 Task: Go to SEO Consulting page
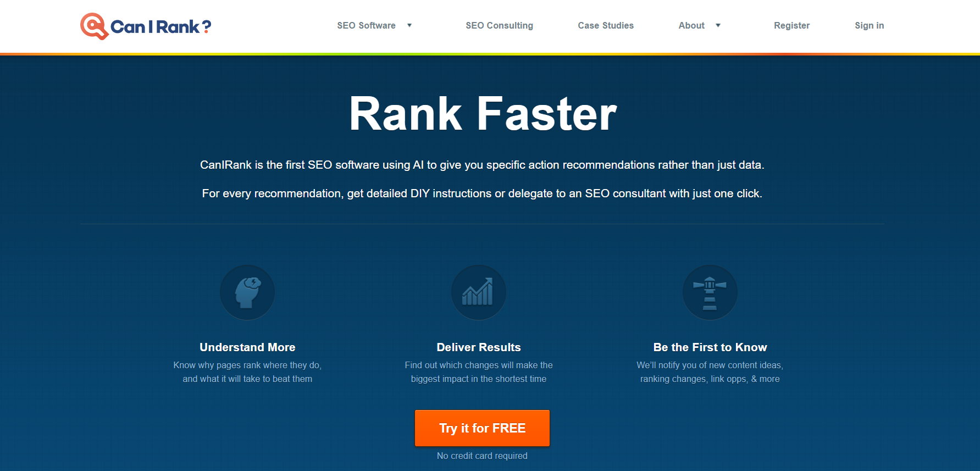pos(499,25)
